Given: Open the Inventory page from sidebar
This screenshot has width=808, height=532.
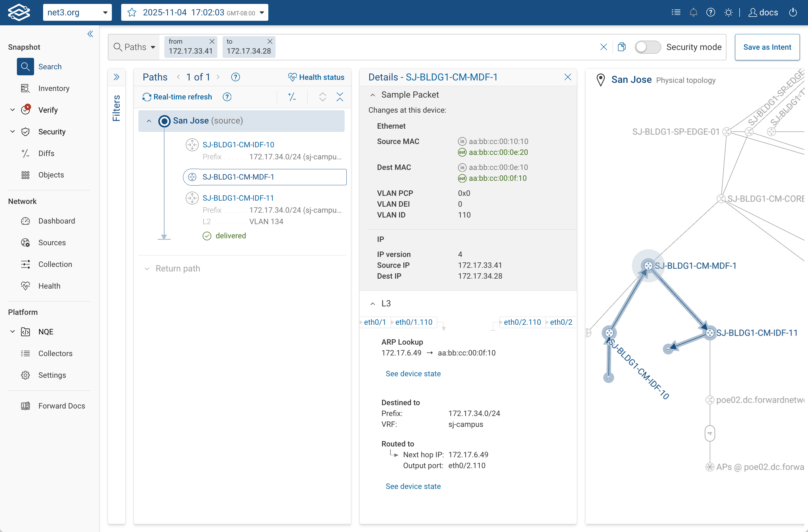Looking at the screenshot, I should [x=54, y=88].
